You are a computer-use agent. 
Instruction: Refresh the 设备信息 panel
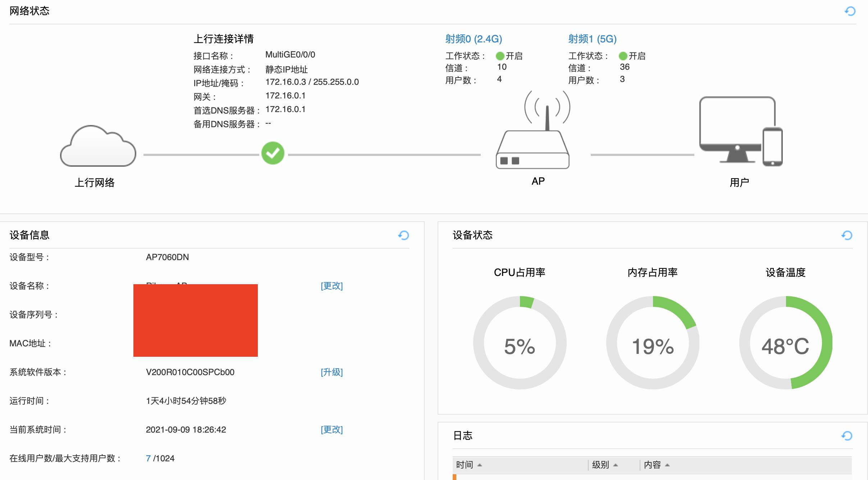pos(403,235)
